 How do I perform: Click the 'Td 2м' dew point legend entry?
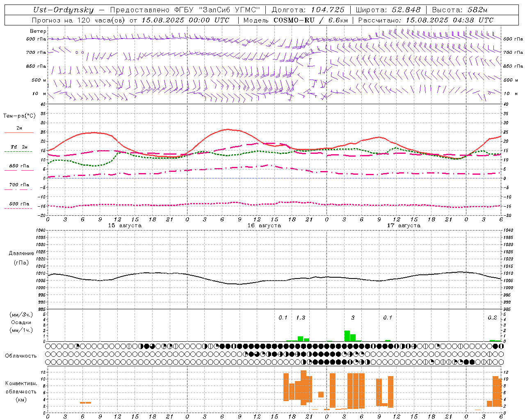pos(19,147)
